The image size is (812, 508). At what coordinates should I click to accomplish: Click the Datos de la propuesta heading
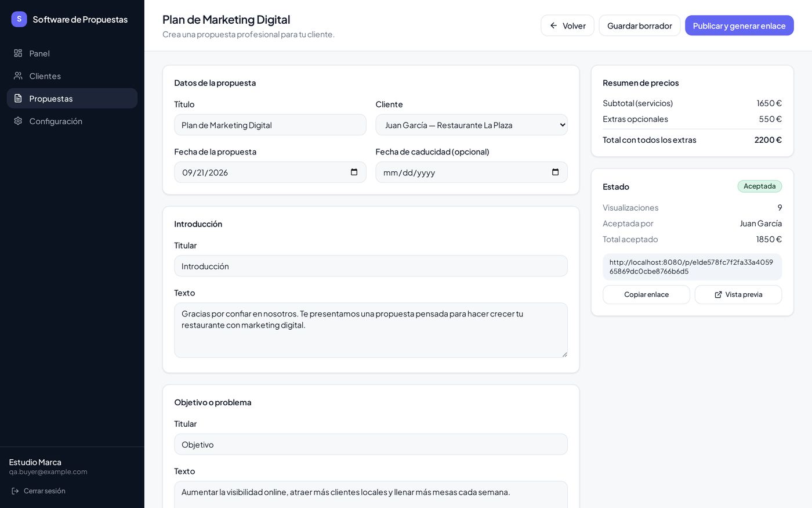tap(215, 83)
